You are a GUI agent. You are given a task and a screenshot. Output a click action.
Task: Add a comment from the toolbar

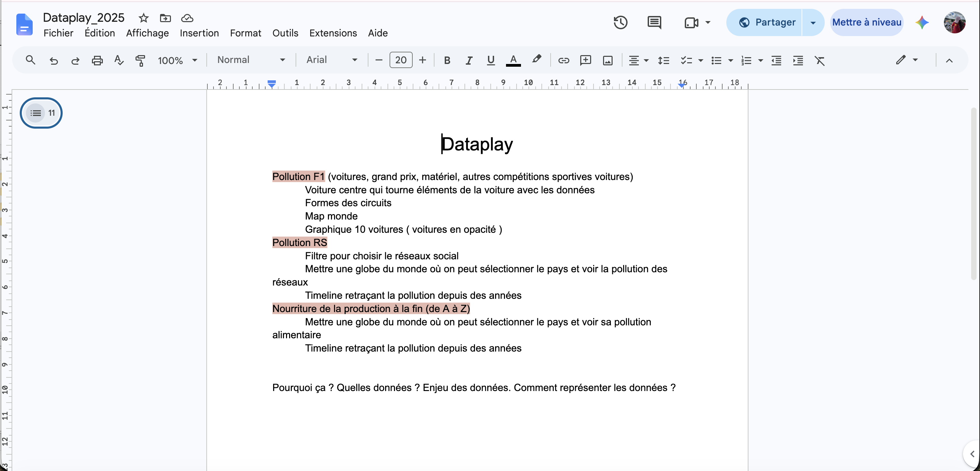pos(585,60)
